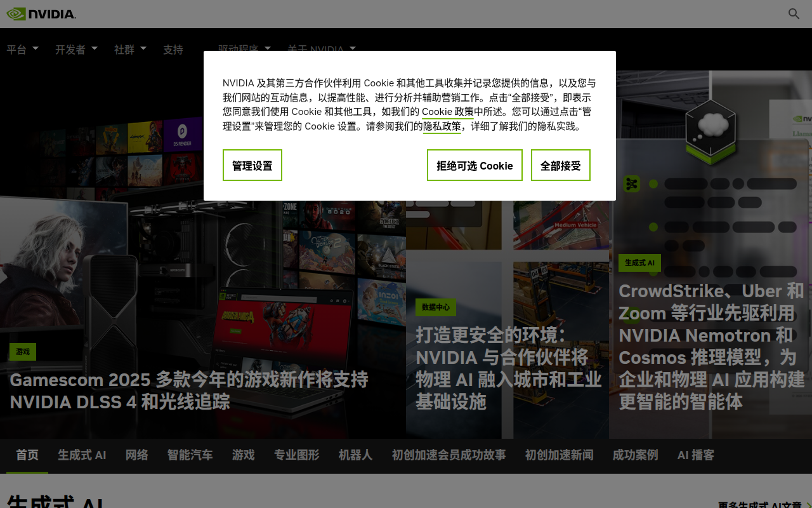Select the 首页 tab

coord(27,455)
